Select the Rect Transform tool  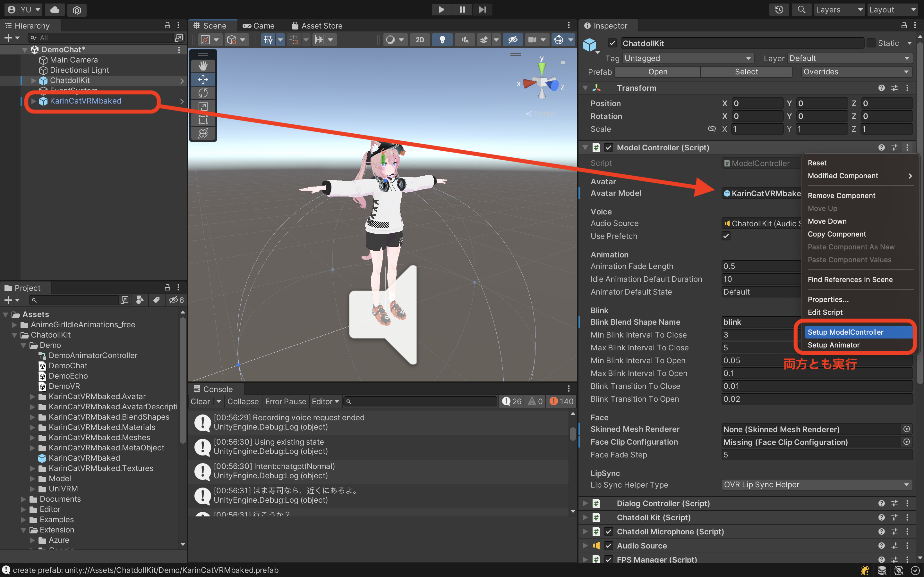click(x=203, y=120)
